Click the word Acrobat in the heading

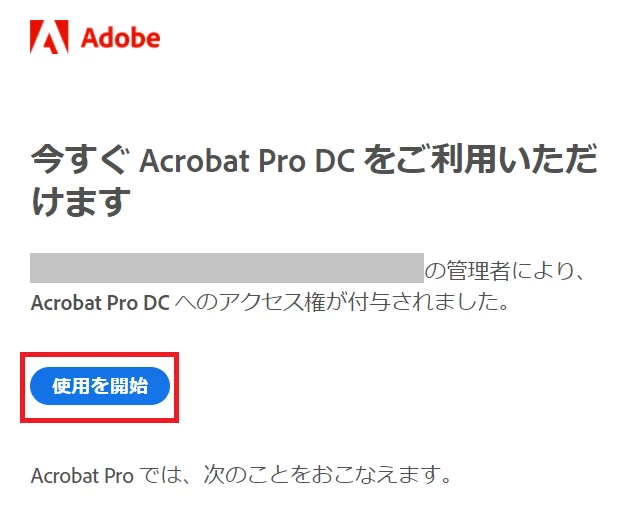coord(194,160)
